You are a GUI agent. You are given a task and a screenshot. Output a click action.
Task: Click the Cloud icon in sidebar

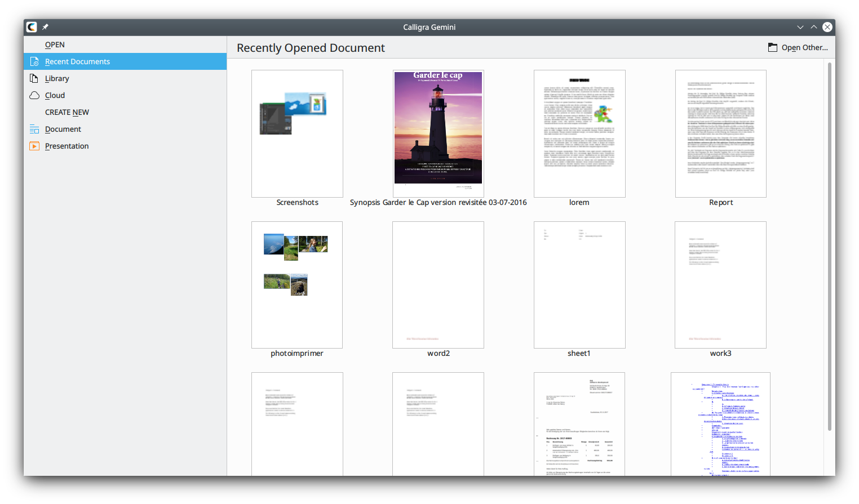(34, 95)
